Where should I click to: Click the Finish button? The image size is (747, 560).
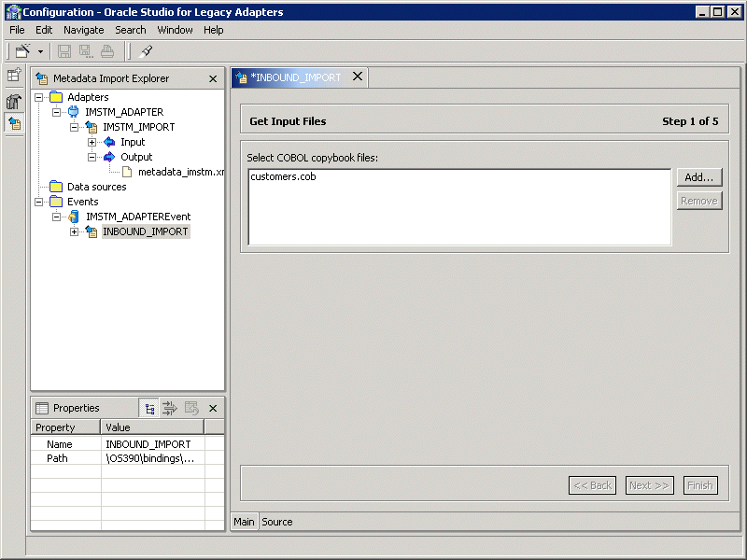[700, 485]
